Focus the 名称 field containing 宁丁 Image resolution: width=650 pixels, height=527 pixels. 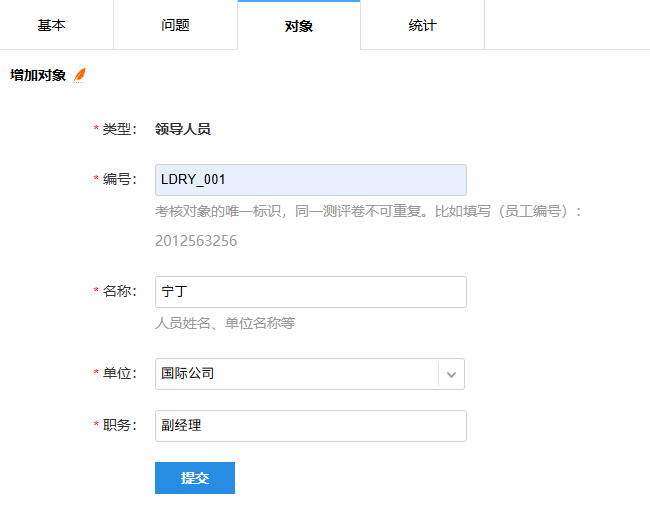tap(310, 292)
